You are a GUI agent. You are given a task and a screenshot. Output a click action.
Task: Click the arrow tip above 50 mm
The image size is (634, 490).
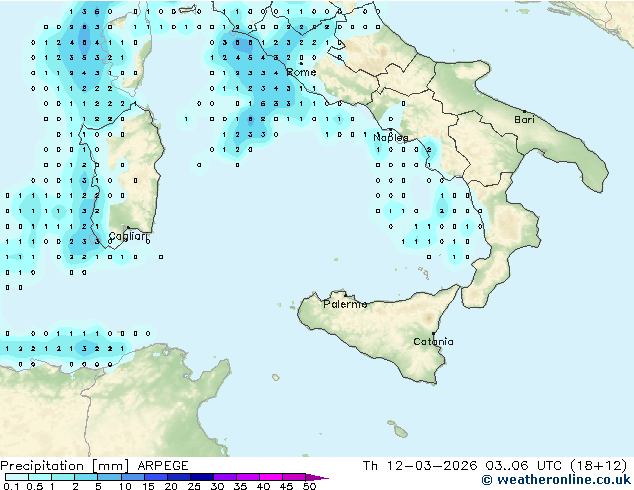click(x=317, y=477)
